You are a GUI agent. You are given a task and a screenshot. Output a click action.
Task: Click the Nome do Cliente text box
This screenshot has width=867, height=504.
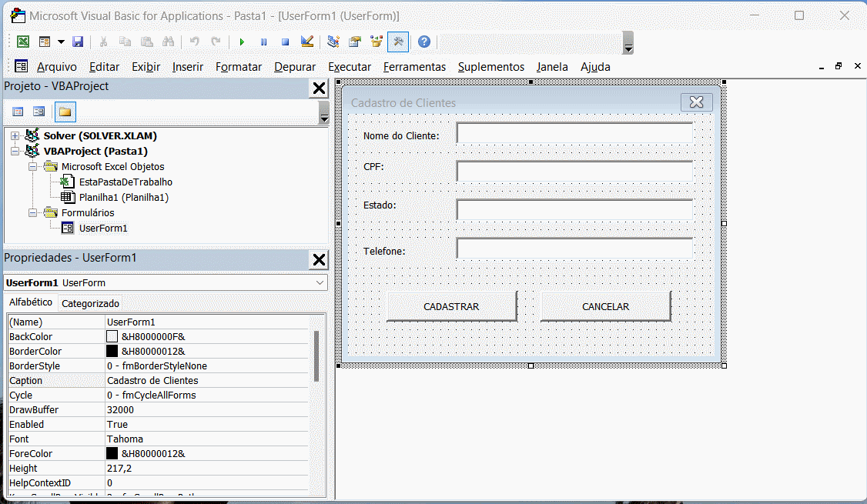tap(574, 133)
